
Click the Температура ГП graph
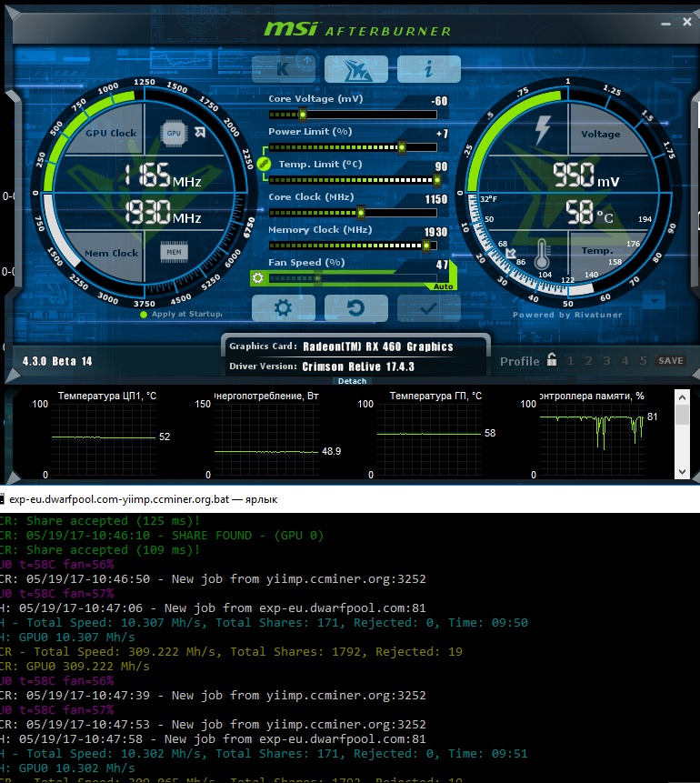coord(429,440)
